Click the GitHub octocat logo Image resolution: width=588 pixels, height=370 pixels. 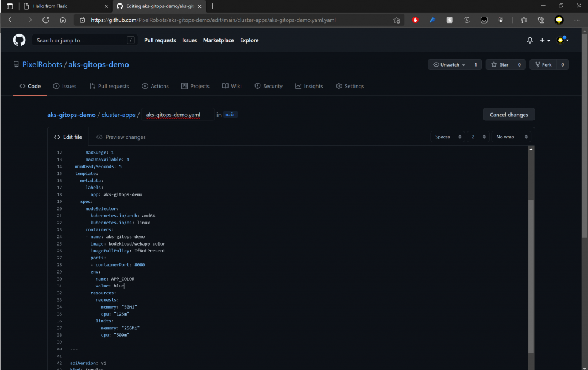[x=19, y=40]
